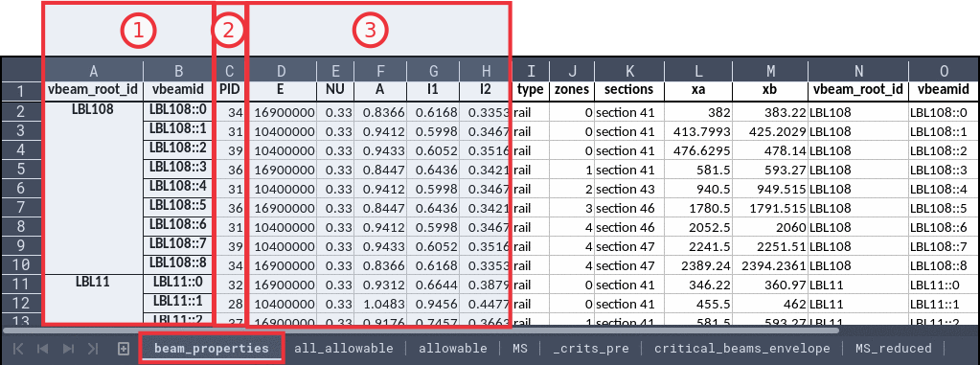
Task: Select row 11 header
Action: coord(21,284)
